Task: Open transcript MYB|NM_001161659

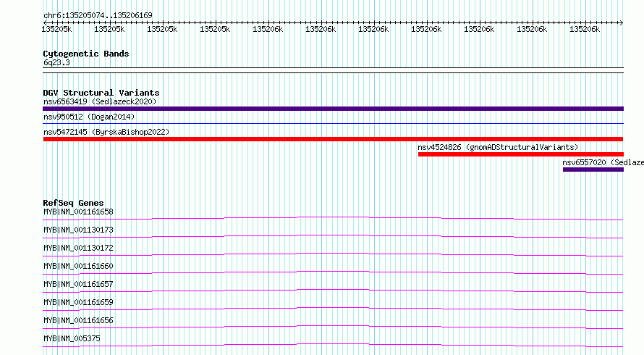Action: 78,302
